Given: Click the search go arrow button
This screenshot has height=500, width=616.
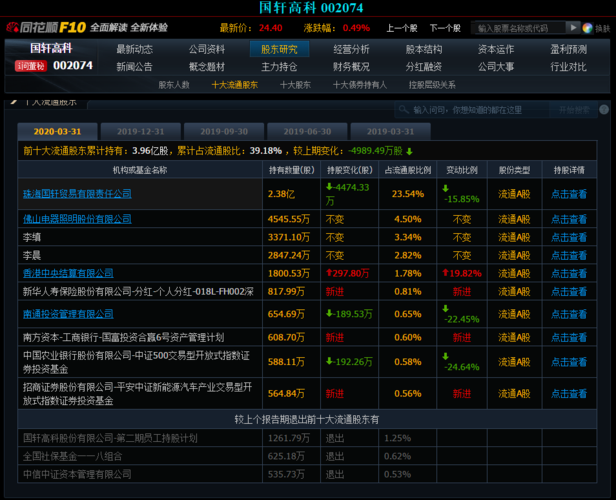Looking at the screenshot, I should pos(573,27).
